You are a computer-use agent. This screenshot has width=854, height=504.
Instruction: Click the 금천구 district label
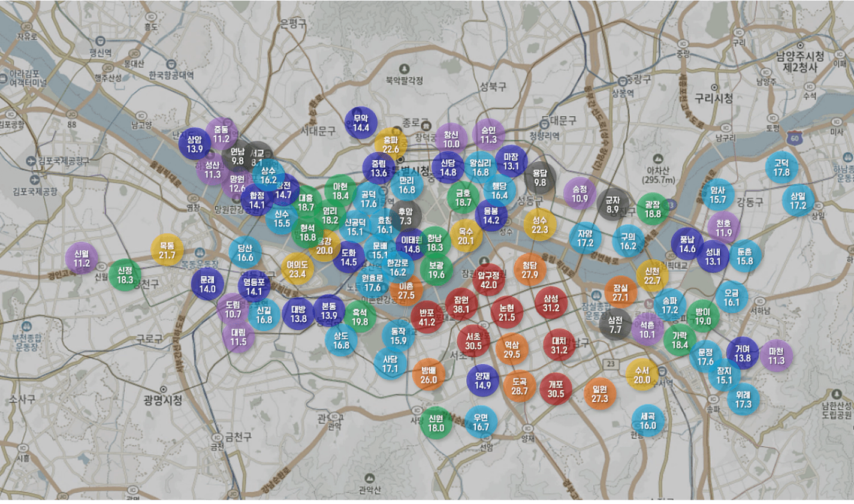click(238, 437)
